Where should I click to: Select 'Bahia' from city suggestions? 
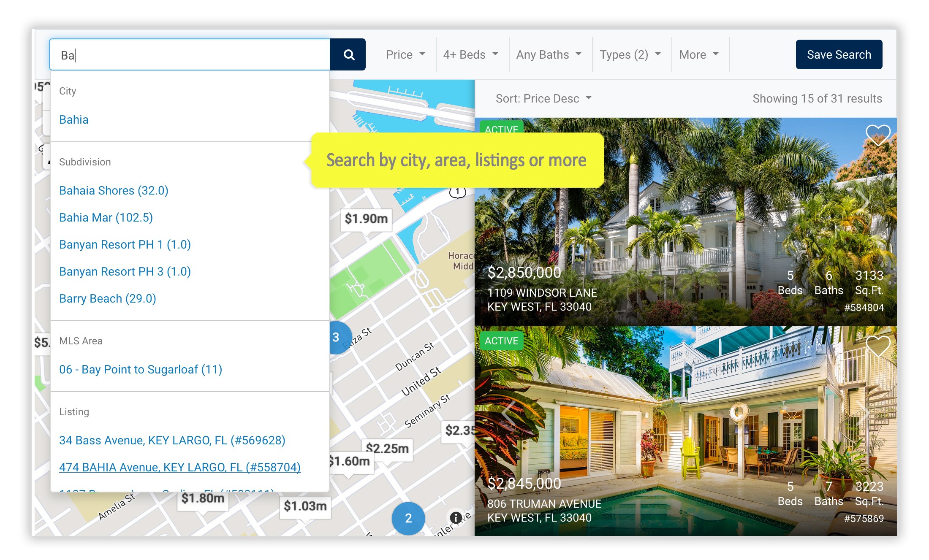point(73,119)
